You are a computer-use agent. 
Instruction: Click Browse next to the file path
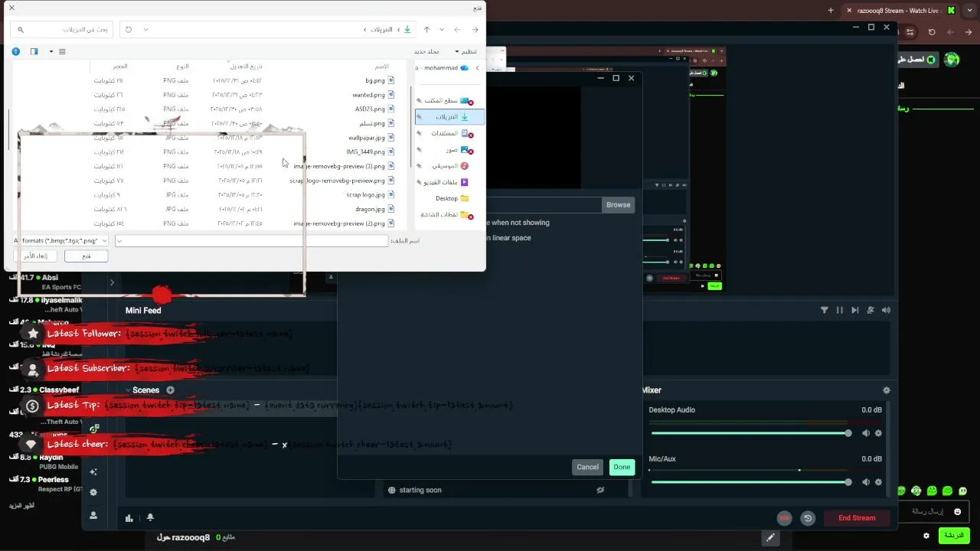click(618, 205)
